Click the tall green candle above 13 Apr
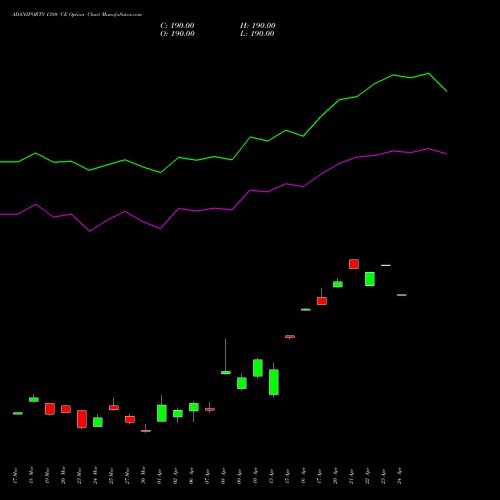Viewport: 500px width, 500px height. tap(274, 380)
